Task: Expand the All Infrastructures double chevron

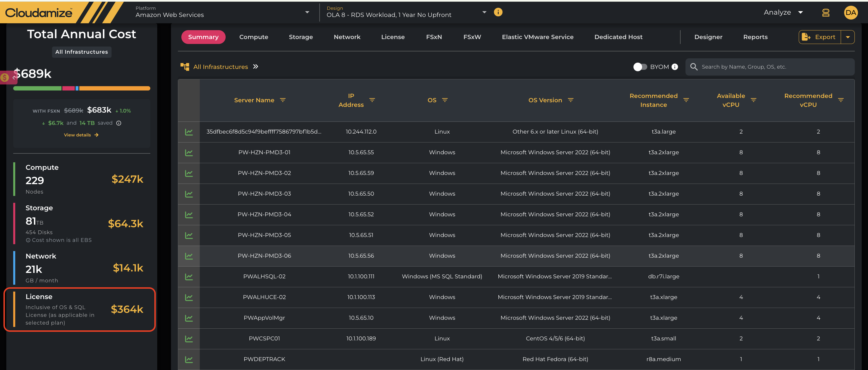Action: (256, 67)
